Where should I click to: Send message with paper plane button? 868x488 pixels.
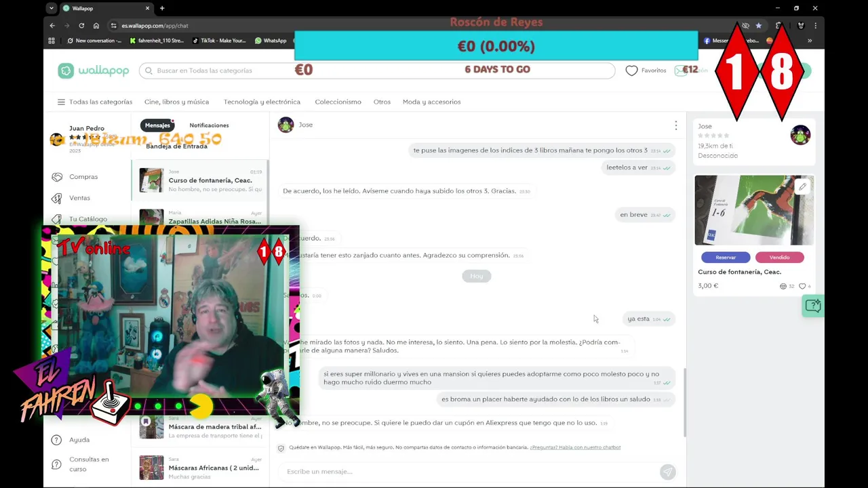(667, 472)
